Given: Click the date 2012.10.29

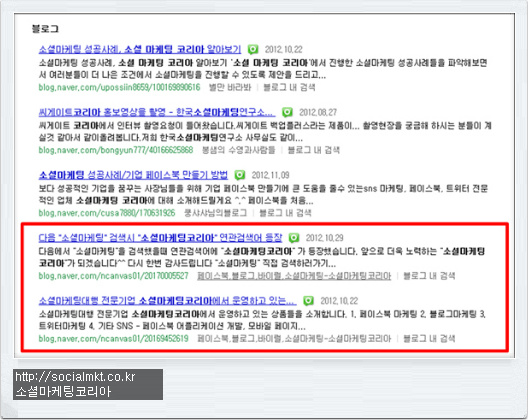Looking at the screenshot, I should 325,238.
